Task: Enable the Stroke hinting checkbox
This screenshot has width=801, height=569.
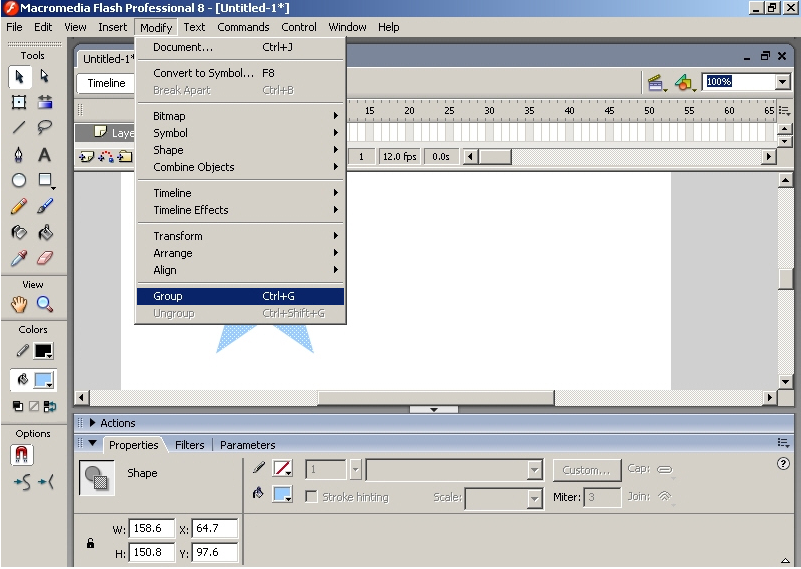Action: pos(311,496)
